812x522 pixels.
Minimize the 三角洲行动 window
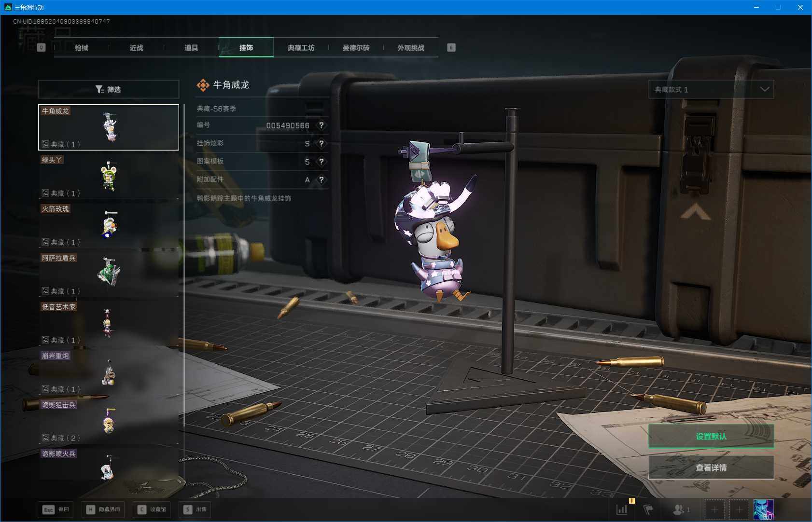756,7
